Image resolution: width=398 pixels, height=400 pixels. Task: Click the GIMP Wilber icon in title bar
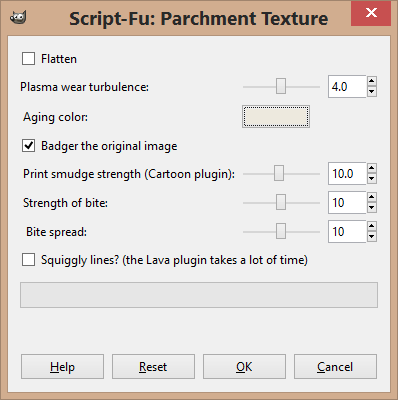[18, 17]
